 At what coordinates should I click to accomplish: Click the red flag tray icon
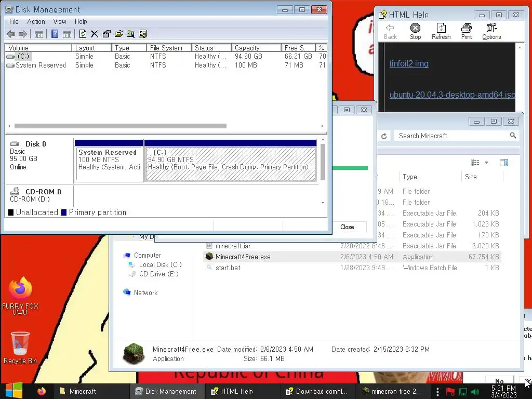(x=450, y=392)
